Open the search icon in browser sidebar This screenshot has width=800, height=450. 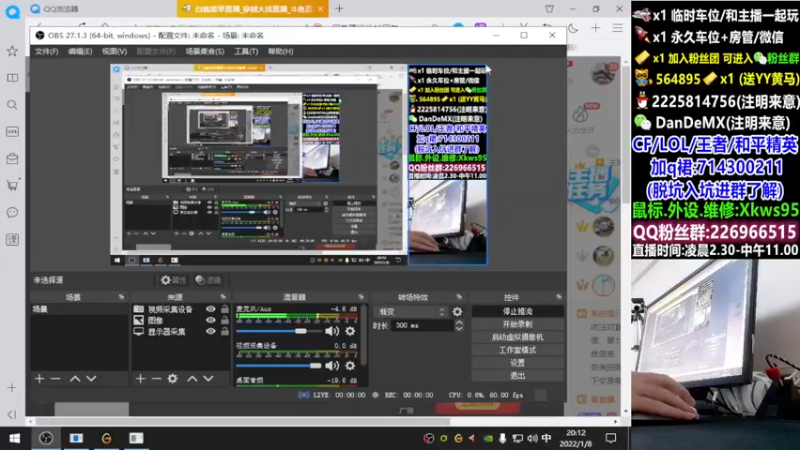tap(12, 105)
